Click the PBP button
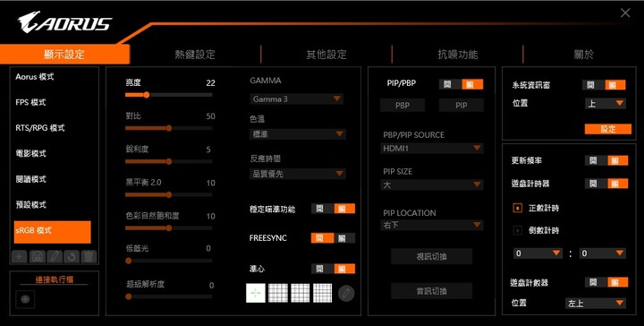Viewport: 644px width, 326px height. pyautogui.click(x=402, y=106)
